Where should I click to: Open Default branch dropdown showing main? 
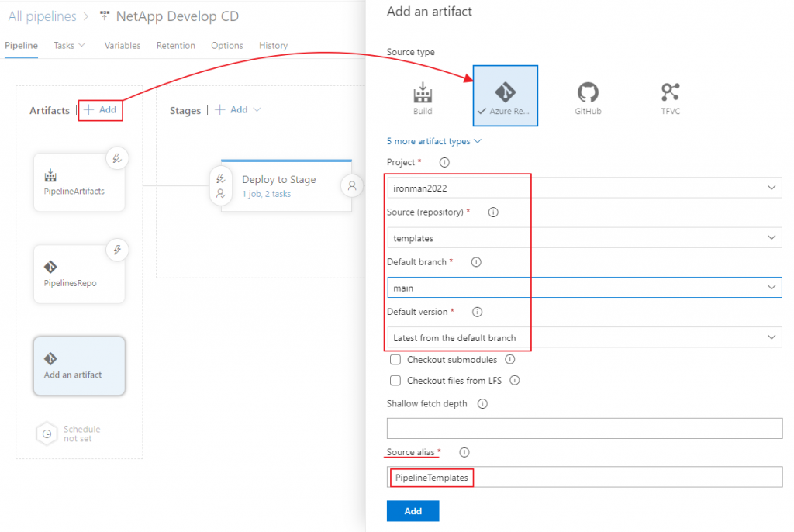coord(585,287)
